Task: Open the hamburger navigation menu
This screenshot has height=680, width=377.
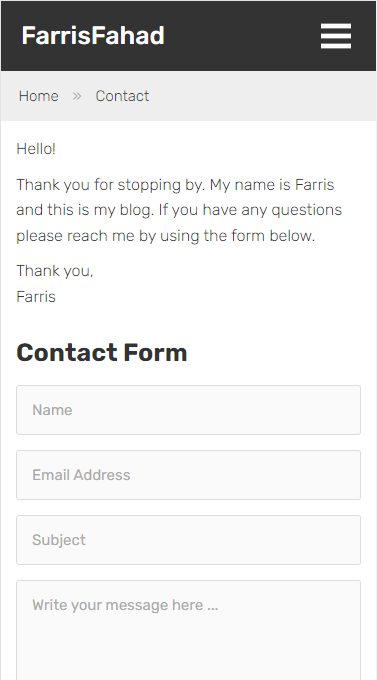Action: [x=336, y=36]
